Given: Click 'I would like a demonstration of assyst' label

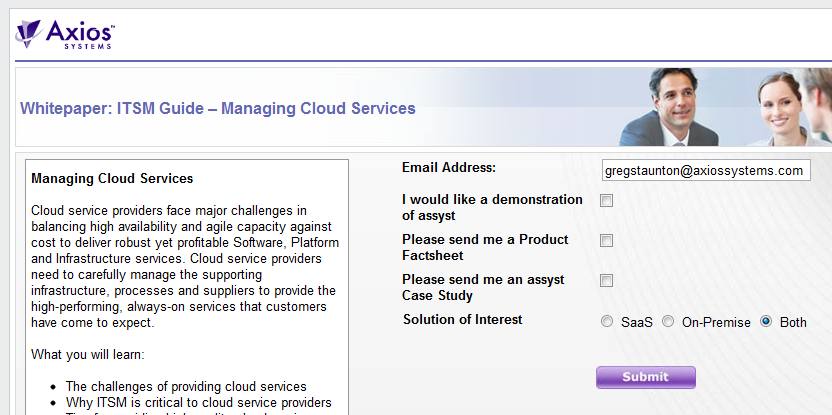Looking at the screenshot, I should (492, 208).
